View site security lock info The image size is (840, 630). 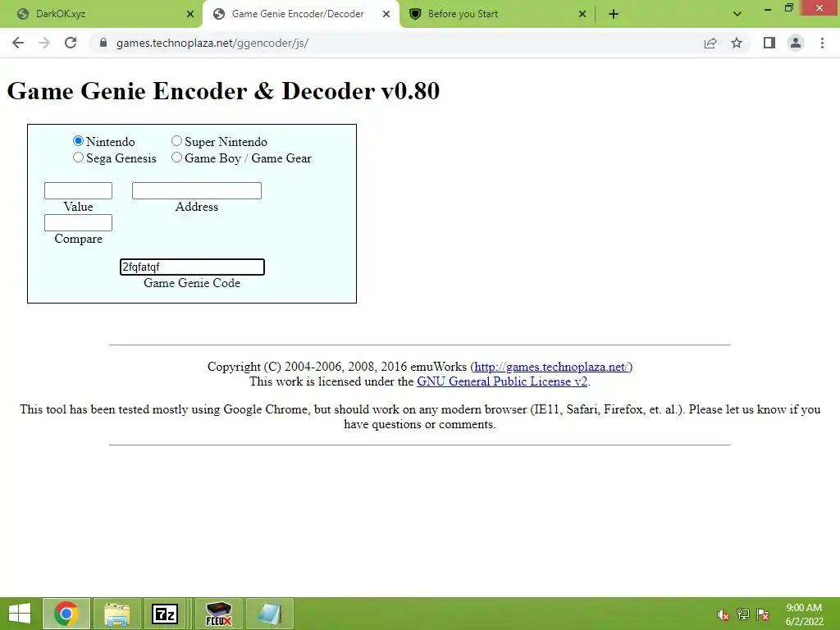pyautogui.click(x=103, y=43)
